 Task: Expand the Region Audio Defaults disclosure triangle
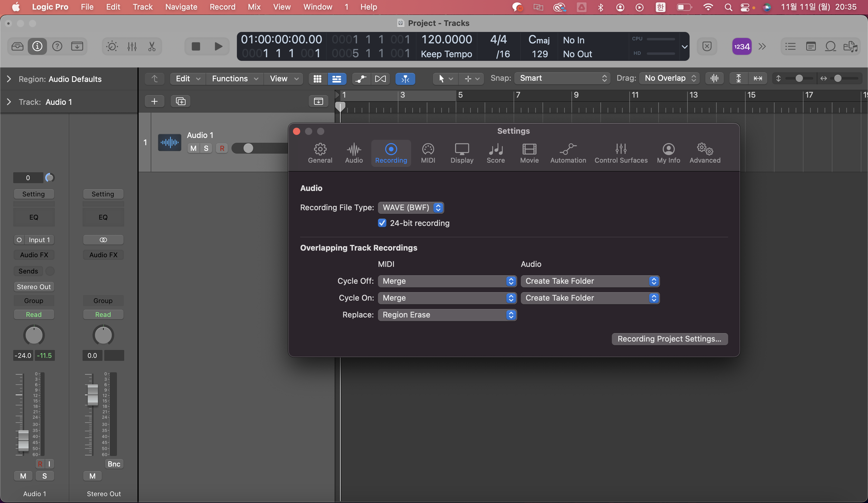click(x=9, y=79)
